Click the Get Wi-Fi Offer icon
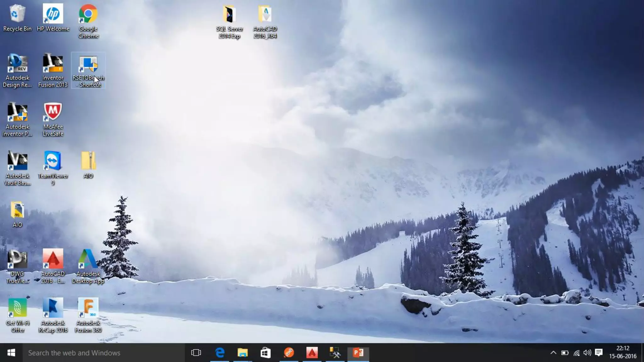Image resolution: width=644 pixels, height=362 pixels. pos(17,308)
